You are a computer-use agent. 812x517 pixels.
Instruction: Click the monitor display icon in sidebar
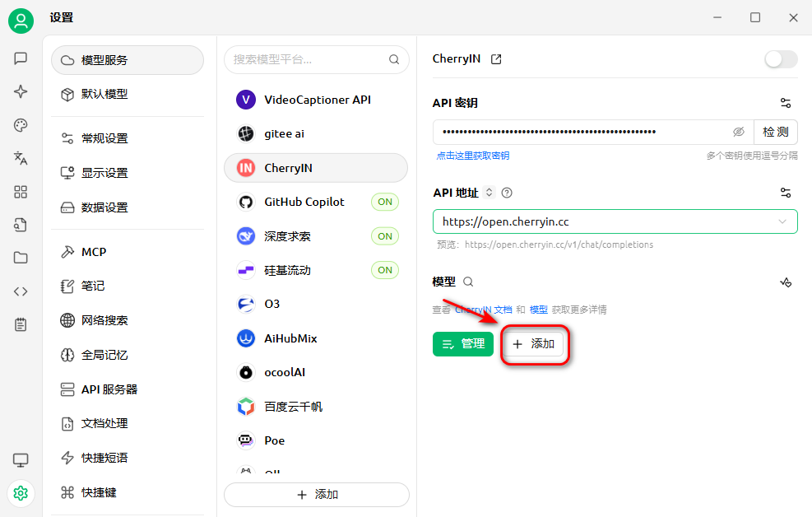click(x=21, y=460)
